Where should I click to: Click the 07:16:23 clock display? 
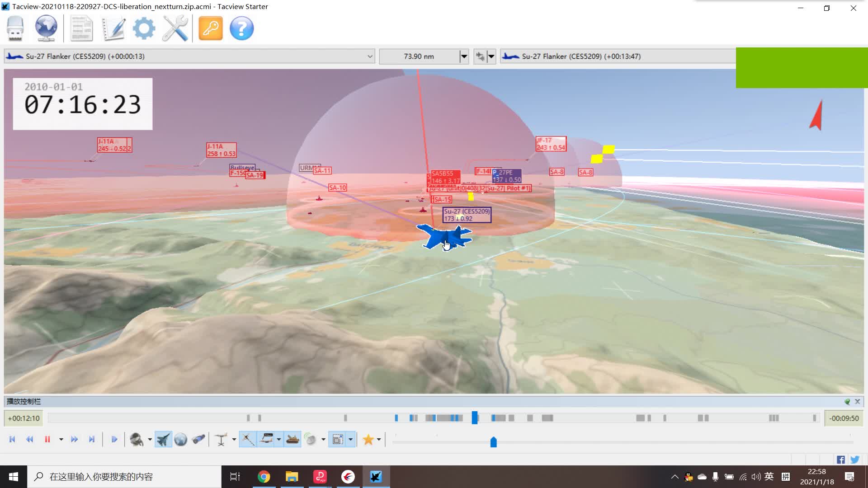(x=83, y=104)
